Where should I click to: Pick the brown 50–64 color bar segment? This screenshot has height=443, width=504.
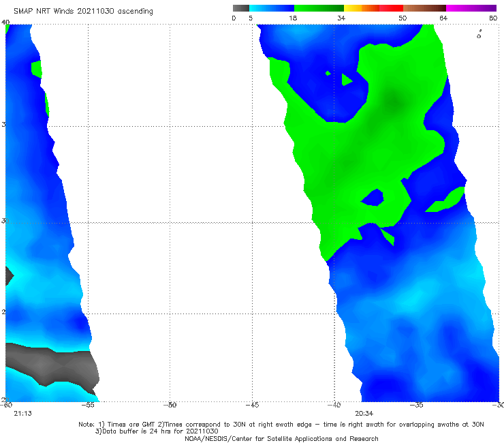pyautogui.click(x=424, y=8)
